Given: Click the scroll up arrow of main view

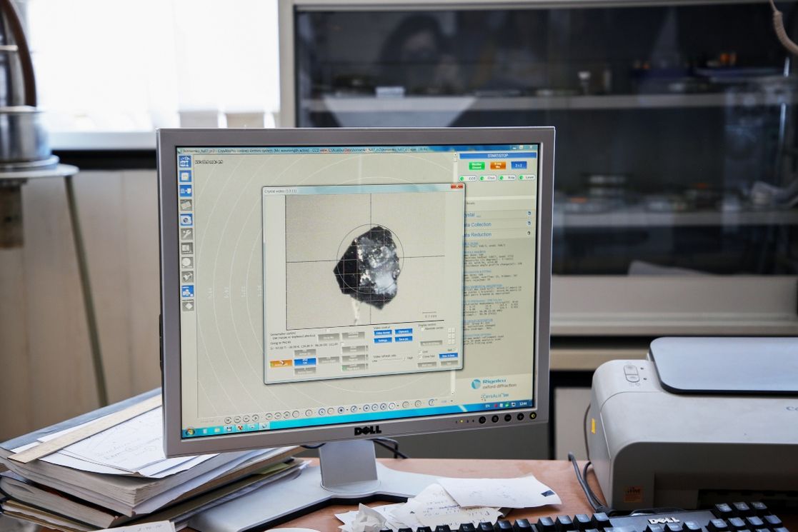Looking at the screenshot, I should click(x=456, y=155).
